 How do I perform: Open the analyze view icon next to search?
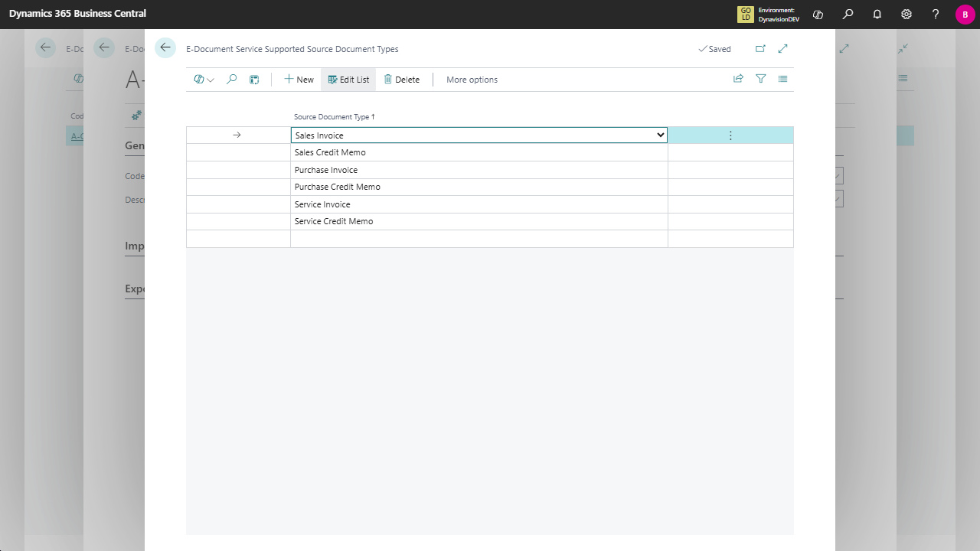[254, 80]
